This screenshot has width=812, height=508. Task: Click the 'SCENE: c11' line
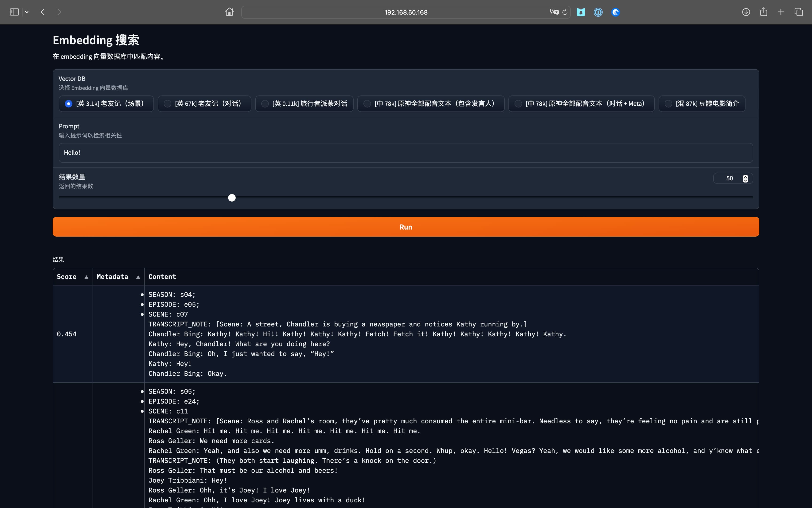[168, 411]
